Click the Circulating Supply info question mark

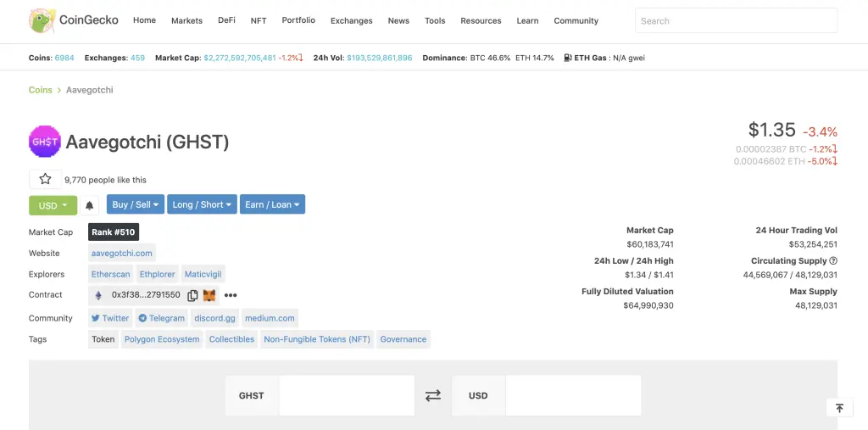click(x=833, y=261)
